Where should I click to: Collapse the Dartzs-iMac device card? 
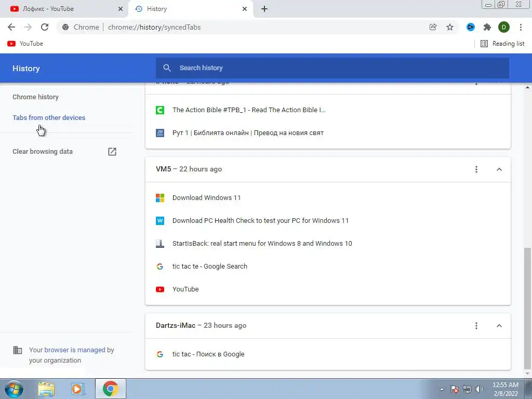pos(499,326)
